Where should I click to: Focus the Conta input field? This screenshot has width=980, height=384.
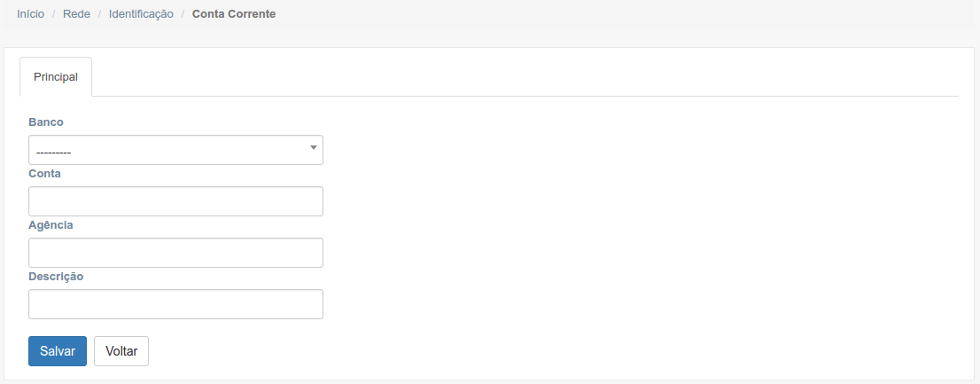(175, 201)
